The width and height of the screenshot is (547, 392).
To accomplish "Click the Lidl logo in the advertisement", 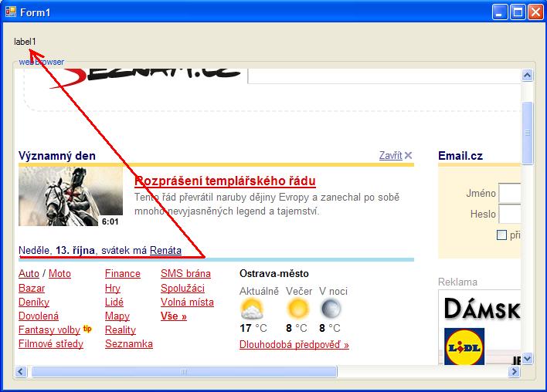I will [464, 346].
